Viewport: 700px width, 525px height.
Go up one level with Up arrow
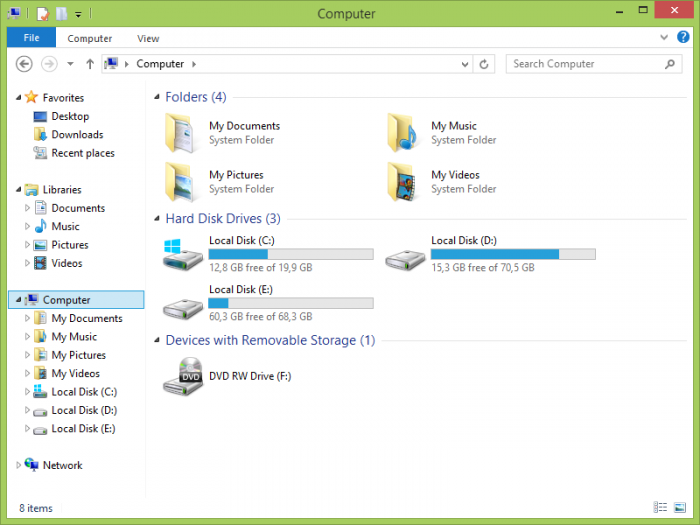click(x=90, y=64)
